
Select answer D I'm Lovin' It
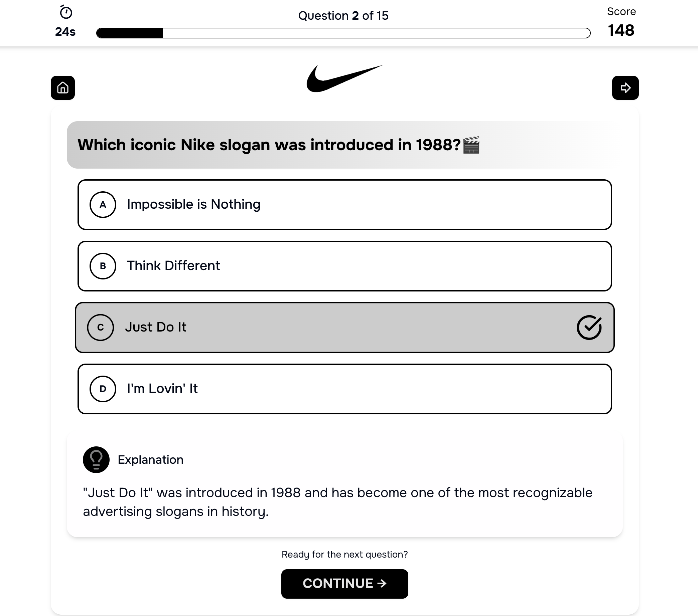pos(344,389)
